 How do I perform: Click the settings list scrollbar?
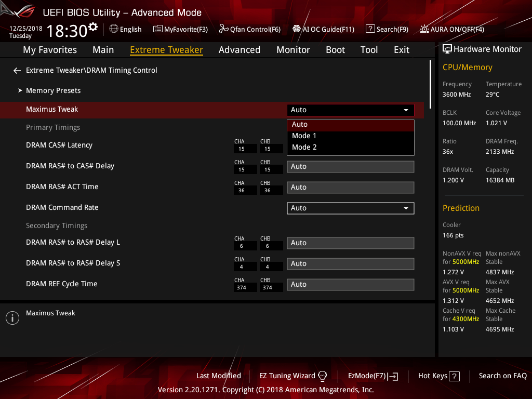pos(430,85)
